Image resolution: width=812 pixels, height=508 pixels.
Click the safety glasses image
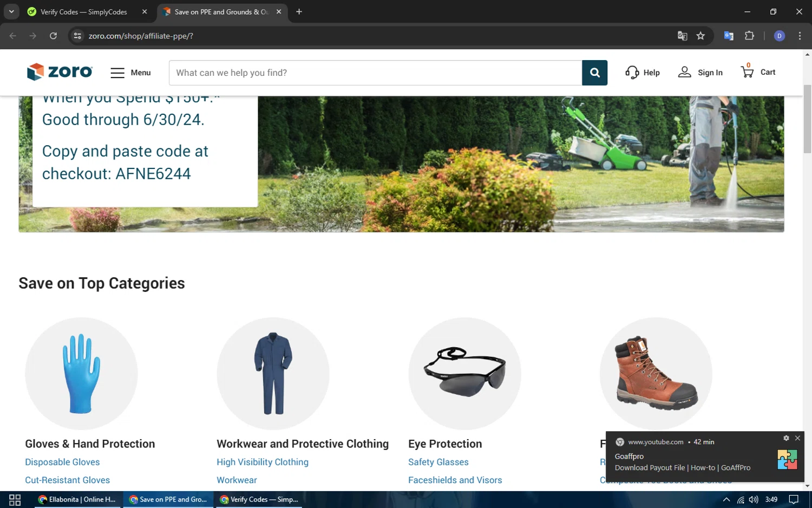(464, 374)
